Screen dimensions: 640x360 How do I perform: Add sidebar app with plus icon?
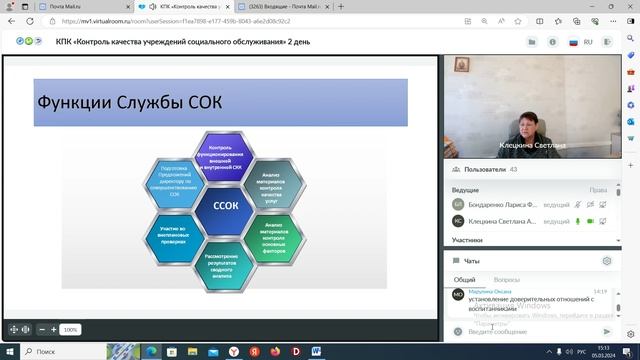coord(631,165)
